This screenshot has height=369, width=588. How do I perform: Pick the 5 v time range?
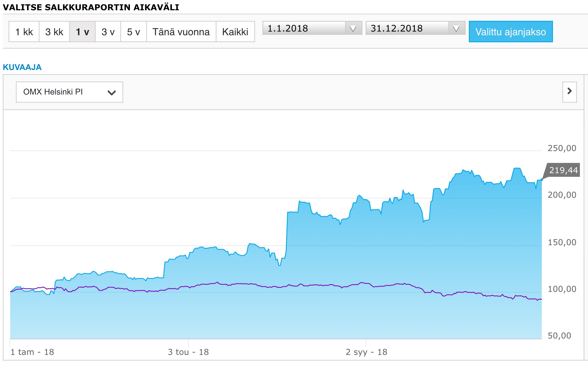coord(133,32)
